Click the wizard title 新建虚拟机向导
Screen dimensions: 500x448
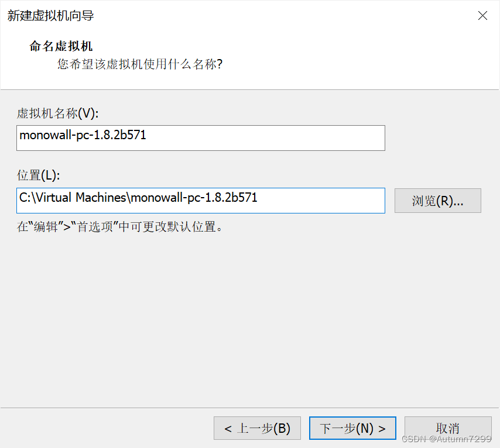click(50, 16)
